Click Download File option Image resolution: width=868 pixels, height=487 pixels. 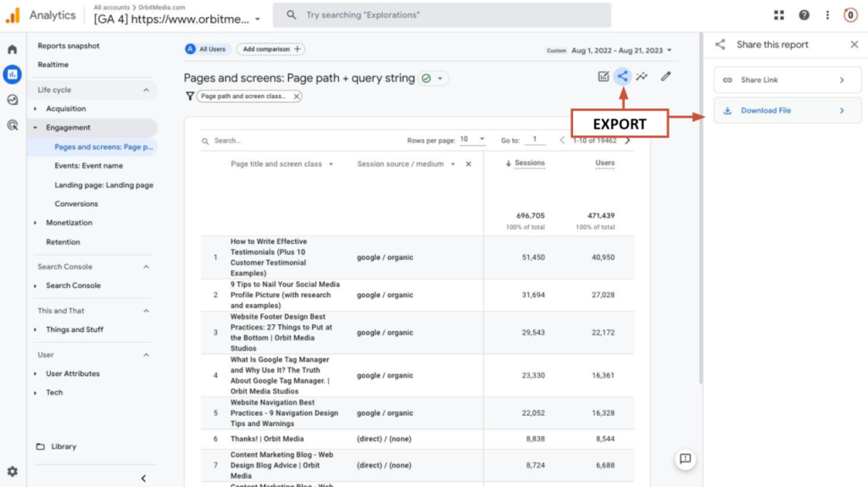point(787,110)
